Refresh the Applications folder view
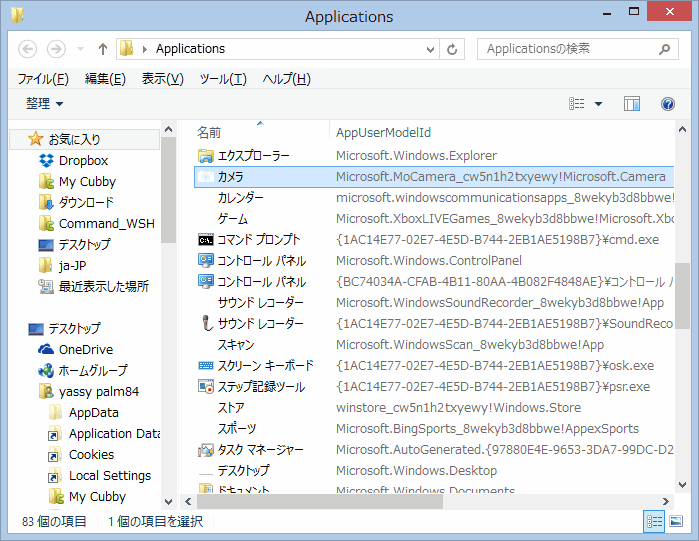This screenshot has width=699, height=541. 452,49
